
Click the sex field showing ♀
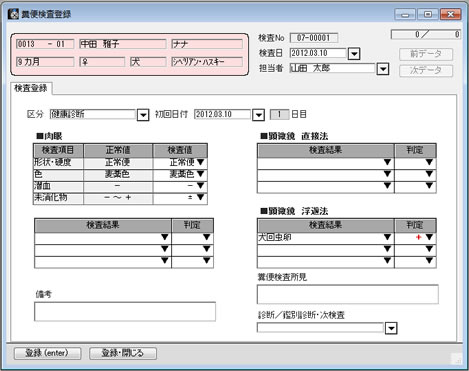tap(102, 62)
